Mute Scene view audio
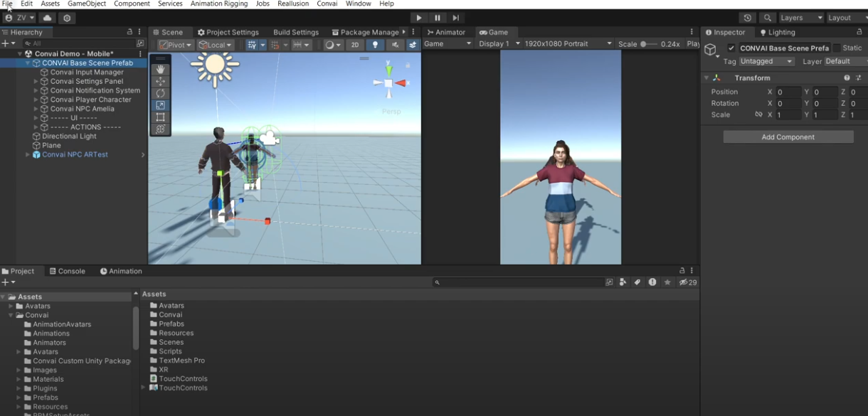 click(x=395, y=44)
